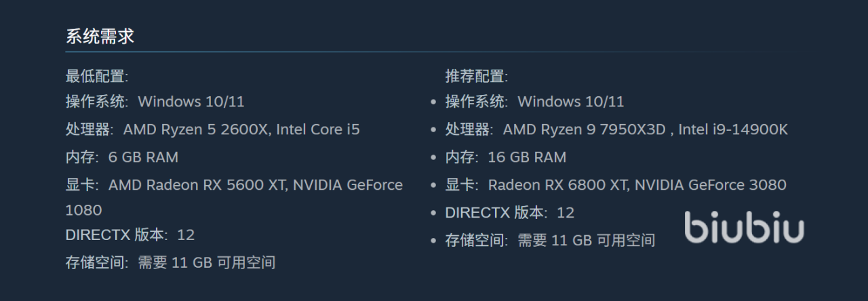Screen dimensions: 868x301
Task: Click recommended 操作系统 Windows 10/11 line
Action: pos(534,102)
